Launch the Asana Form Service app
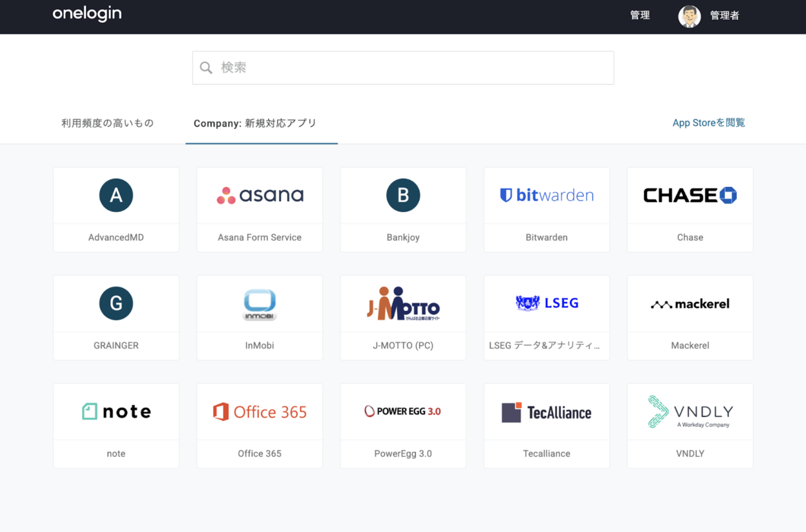806x532 pixels. [x=259, y=209]
